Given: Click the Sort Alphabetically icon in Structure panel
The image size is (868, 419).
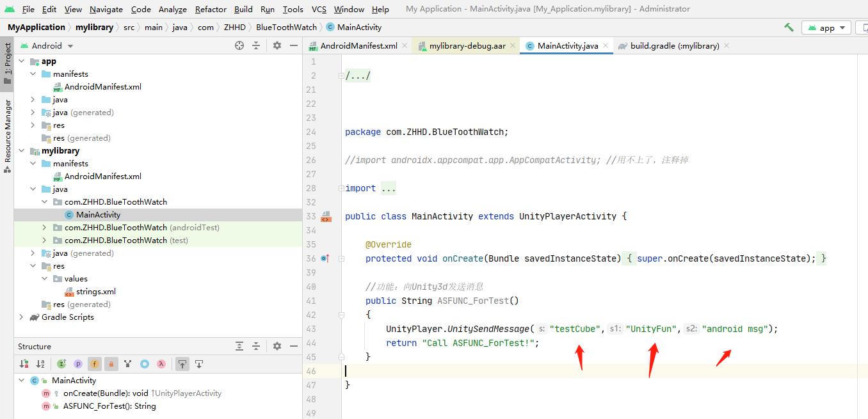Looking at the screenshot, I should 40,363.
